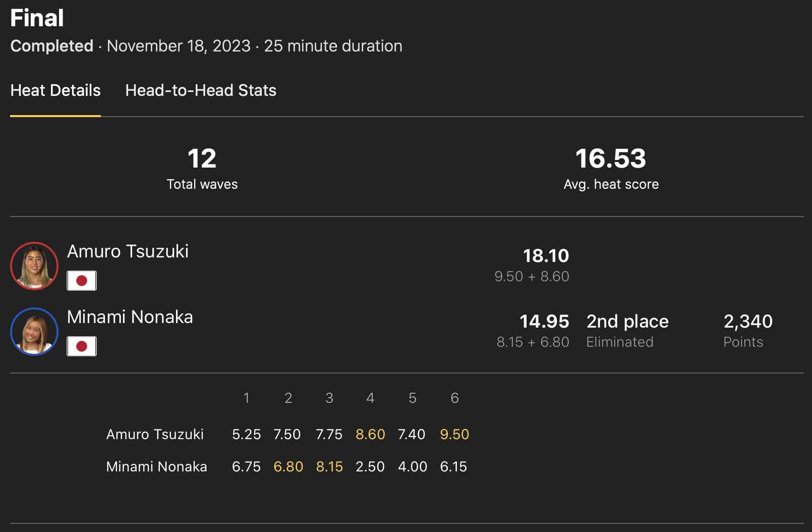This screenshot has height=532, width=812.
Task: Click Amuro Tsuzuki's 18.10 heat total
Action: pyautogui.click(x=546, y=256)
